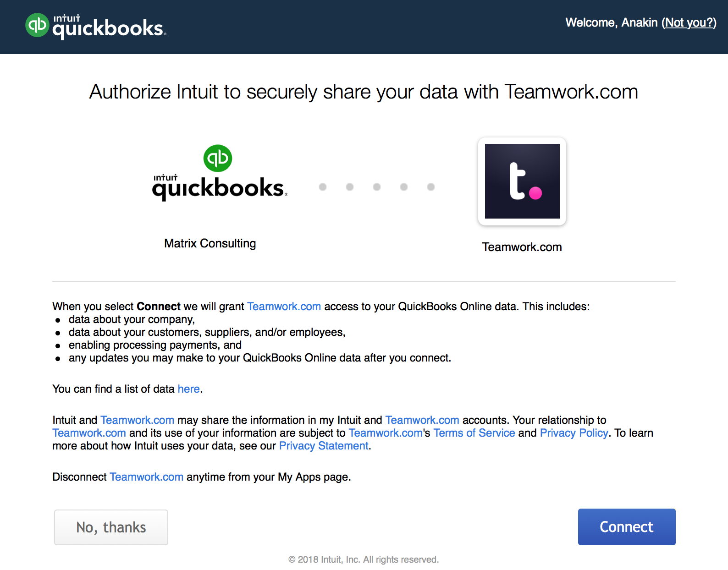Click the Matrix Consulting company name
The image size is (728, 570).
tap(210, 243)
